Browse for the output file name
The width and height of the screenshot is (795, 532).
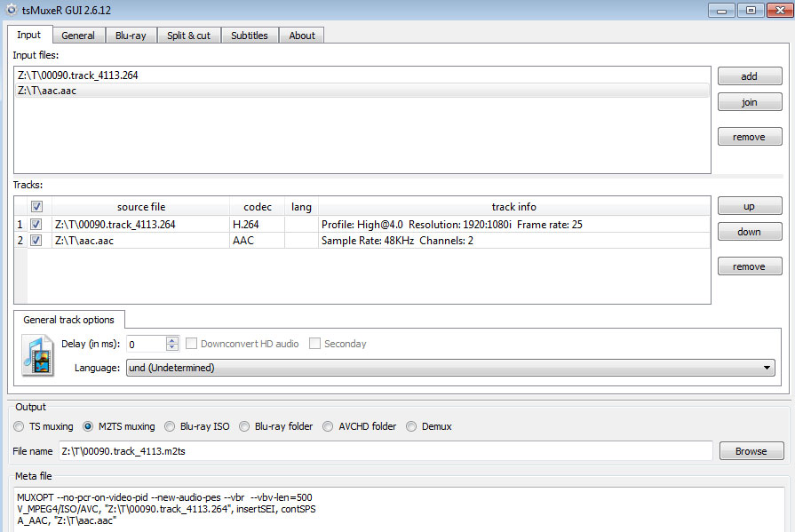pos(751,451)
